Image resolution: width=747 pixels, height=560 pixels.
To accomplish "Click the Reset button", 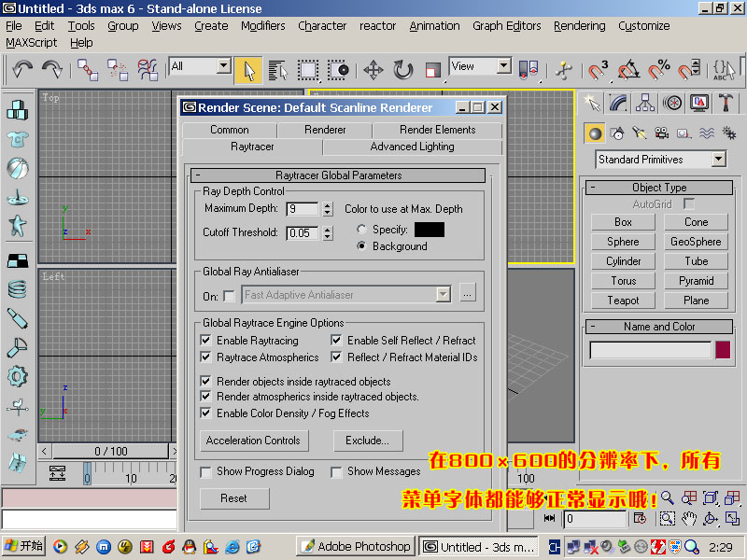I will (234, 498).
